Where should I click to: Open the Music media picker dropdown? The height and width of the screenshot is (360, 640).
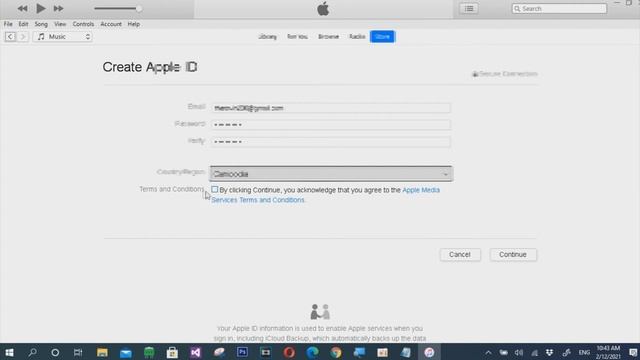[62, 37]
